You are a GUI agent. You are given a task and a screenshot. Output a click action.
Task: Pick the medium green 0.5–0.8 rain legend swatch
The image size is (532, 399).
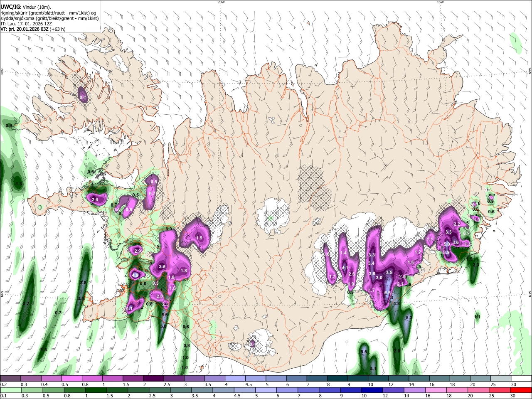53,390
